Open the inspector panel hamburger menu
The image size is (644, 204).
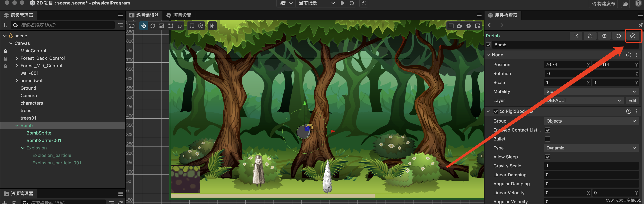pyautogui.click(x=640, y=16)
